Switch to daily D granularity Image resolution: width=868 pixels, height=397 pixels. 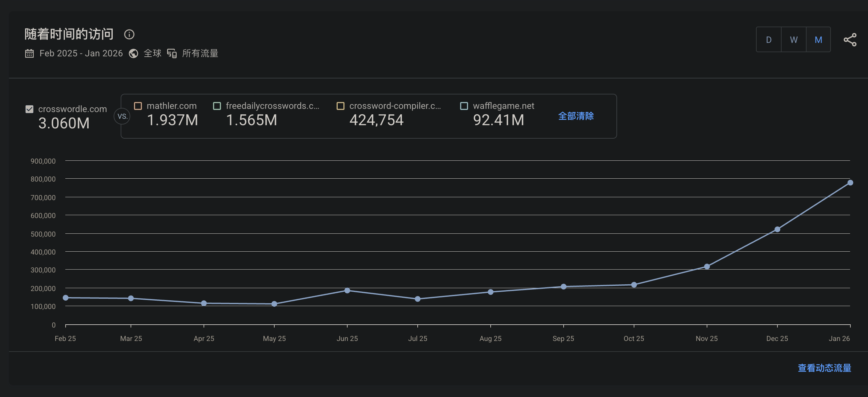768,40
